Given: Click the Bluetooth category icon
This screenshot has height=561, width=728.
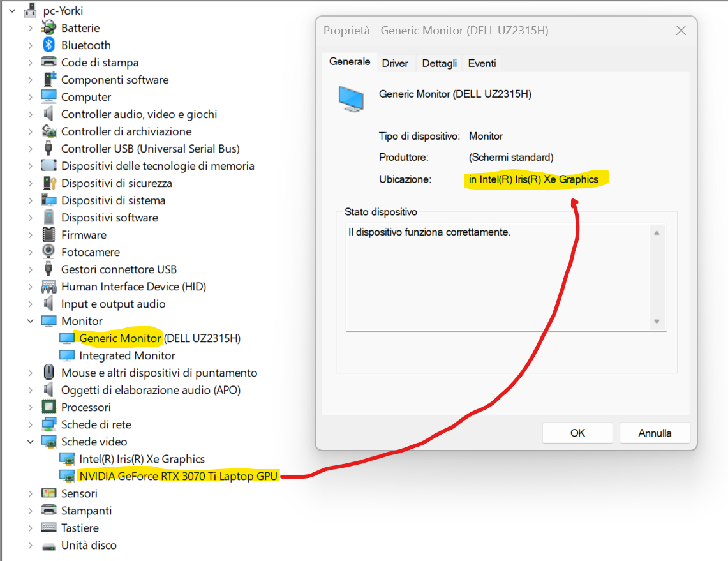Looking at the screenshot, I should (47, 45).
